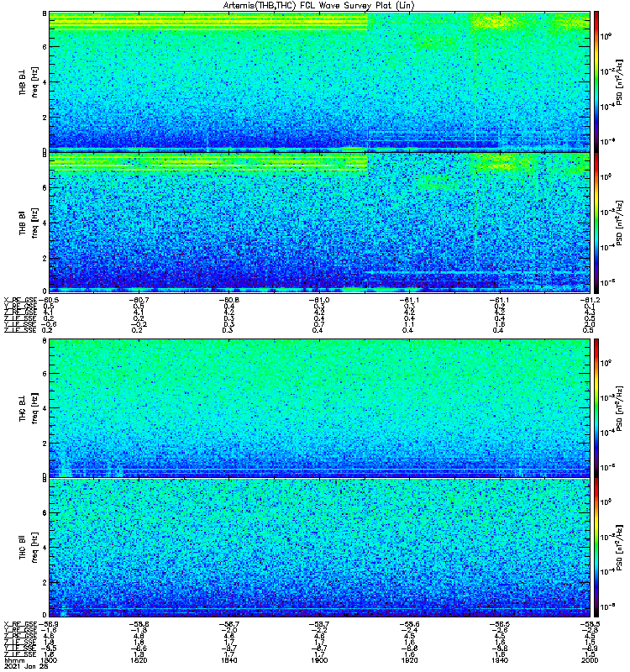
Task: Click the 'hhmm' time axis label
Action: (13, 660)
